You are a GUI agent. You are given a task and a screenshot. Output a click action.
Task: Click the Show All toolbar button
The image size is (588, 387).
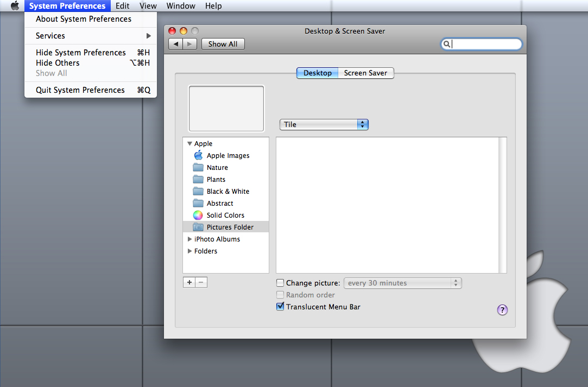click(223, 45)
